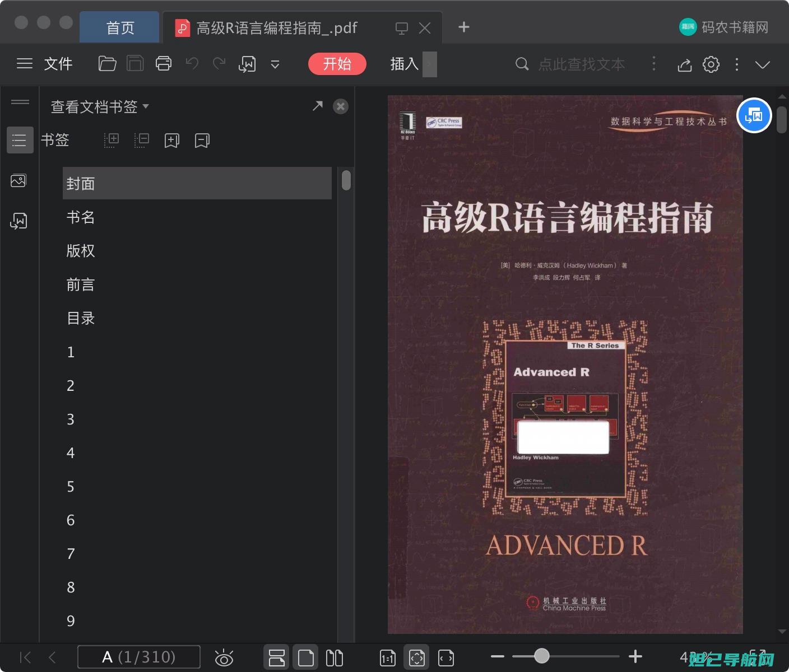The height and width of the screenshot is (672, 789).
Task: Click the expand all bookmarks icon
Action: tap(112, 140)
